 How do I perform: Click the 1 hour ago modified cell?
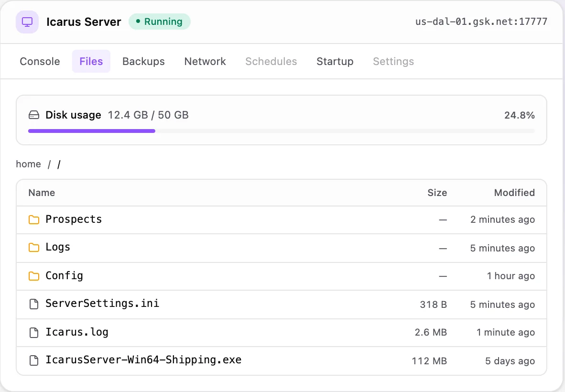click(x=511, y=276)
